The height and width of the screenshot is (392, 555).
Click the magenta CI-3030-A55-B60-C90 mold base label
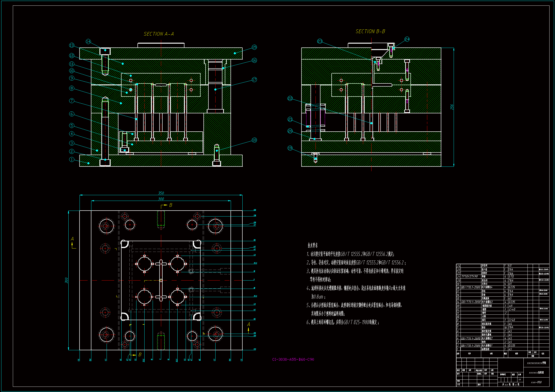pyautogui.click(x=293, y=360)
